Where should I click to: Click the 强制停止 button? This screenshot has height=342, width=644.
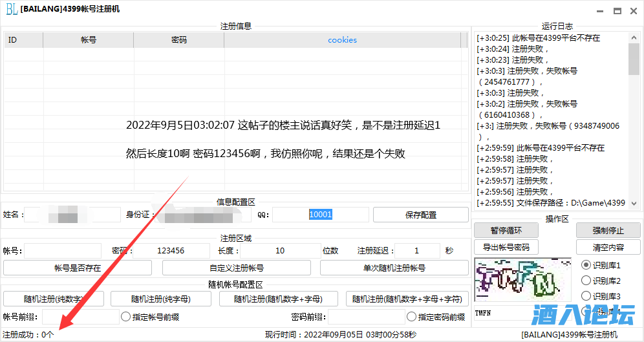pos(608,230)
